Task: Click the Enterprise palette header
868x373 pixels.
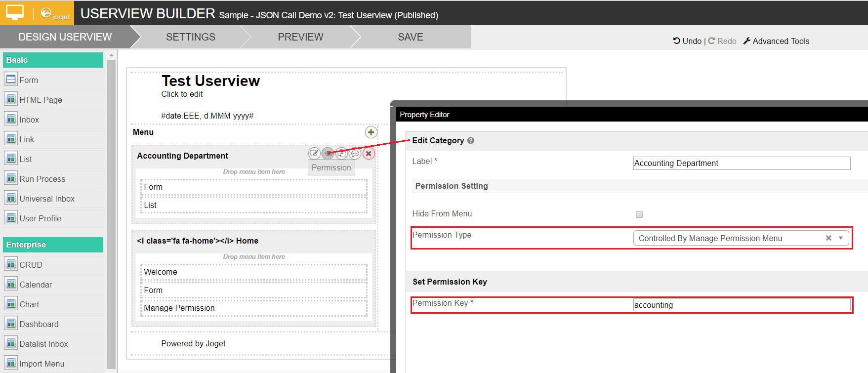Action: point(53,245)
